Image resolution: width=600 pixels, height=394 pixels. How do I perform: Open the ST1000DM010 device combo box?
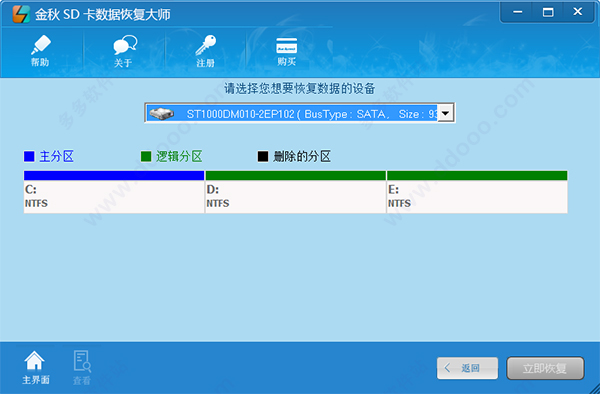(x=300, y=113)
